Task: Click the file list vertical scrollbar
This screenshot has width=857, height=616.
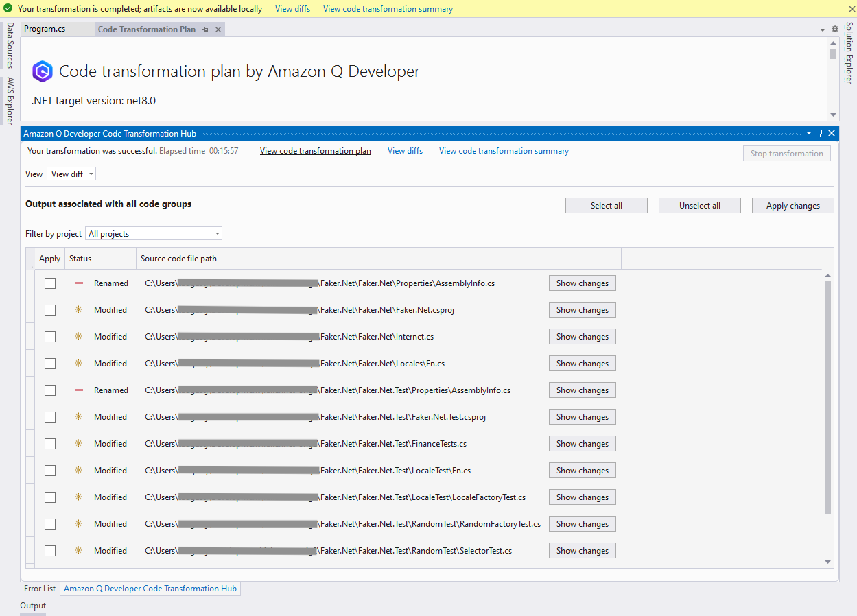Action: coord(827,396)
